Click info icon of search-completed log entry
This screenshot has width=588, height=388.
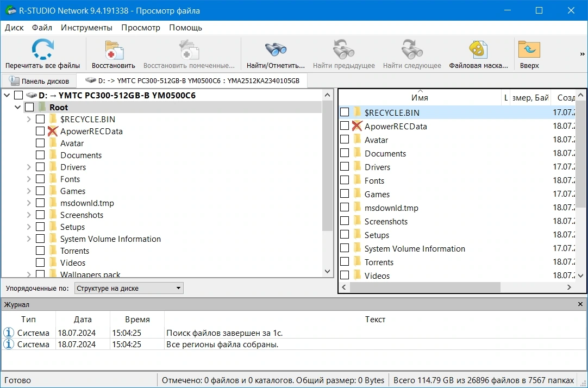(9, 333)
